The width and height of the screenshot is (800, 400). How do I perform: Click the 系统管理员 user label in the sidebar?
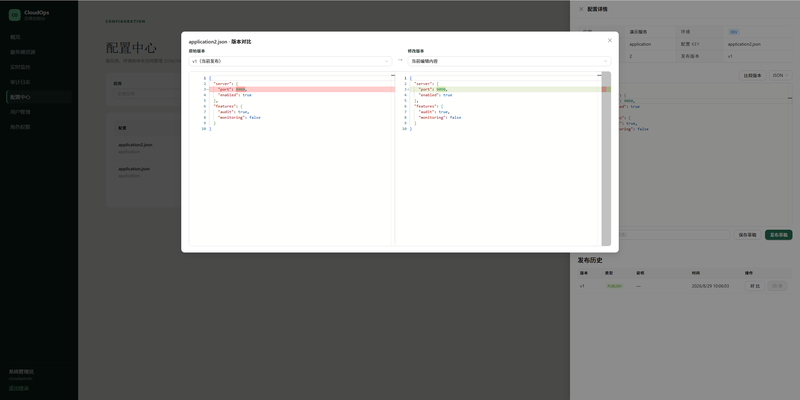point(21,372)
